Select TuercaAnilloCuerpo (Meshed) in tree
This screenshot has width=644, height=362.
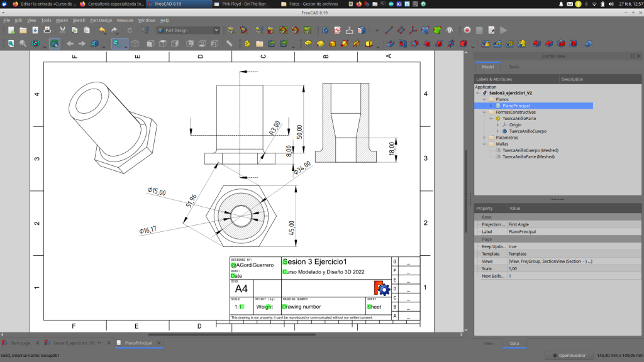[530, 150]
